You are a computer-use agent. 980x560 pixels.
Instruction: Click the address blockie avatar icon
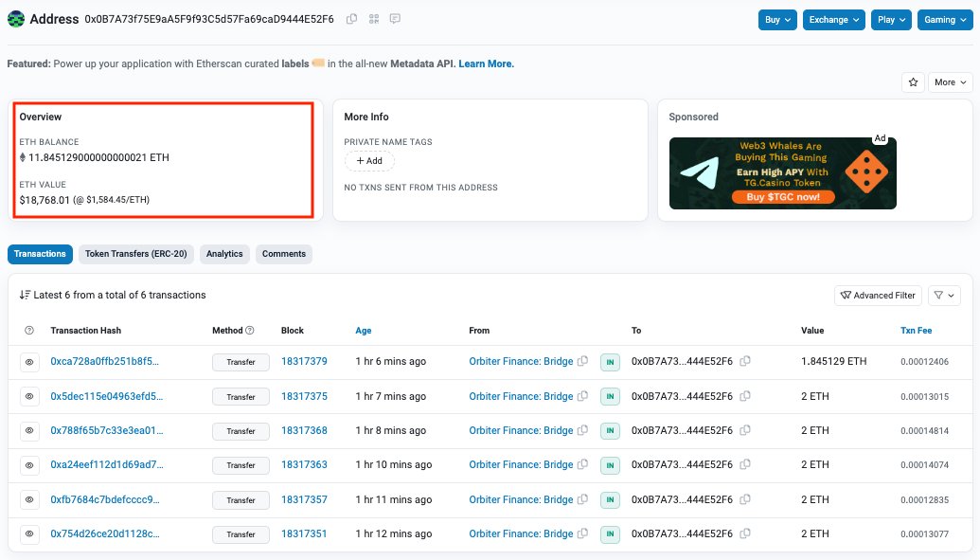[16, 19]
